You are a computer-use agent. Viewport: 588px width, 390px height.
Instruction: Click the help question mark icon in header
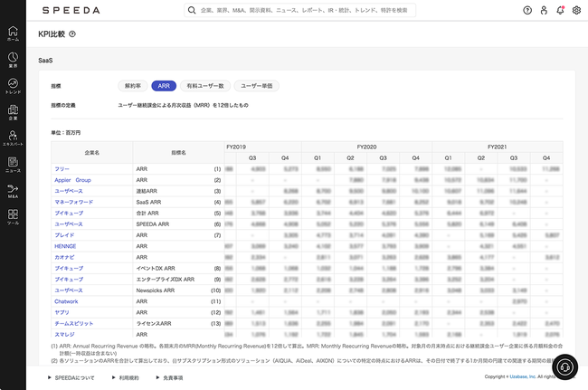pos(527,10)
